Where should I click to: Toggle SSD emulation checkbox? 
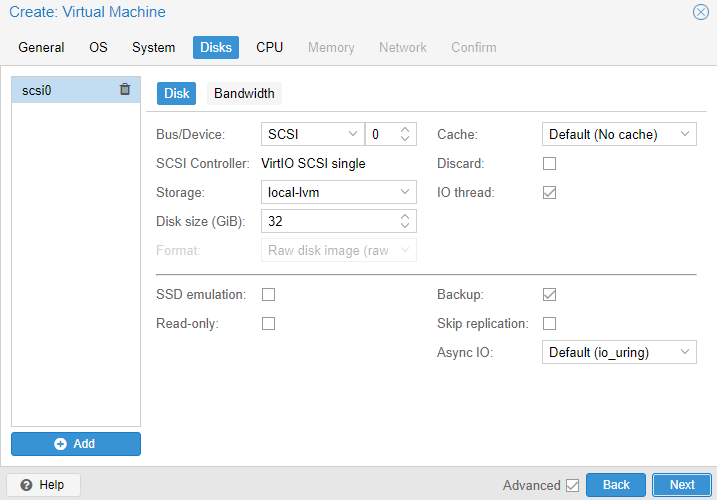pyautogui.click(x=268, y=294)
